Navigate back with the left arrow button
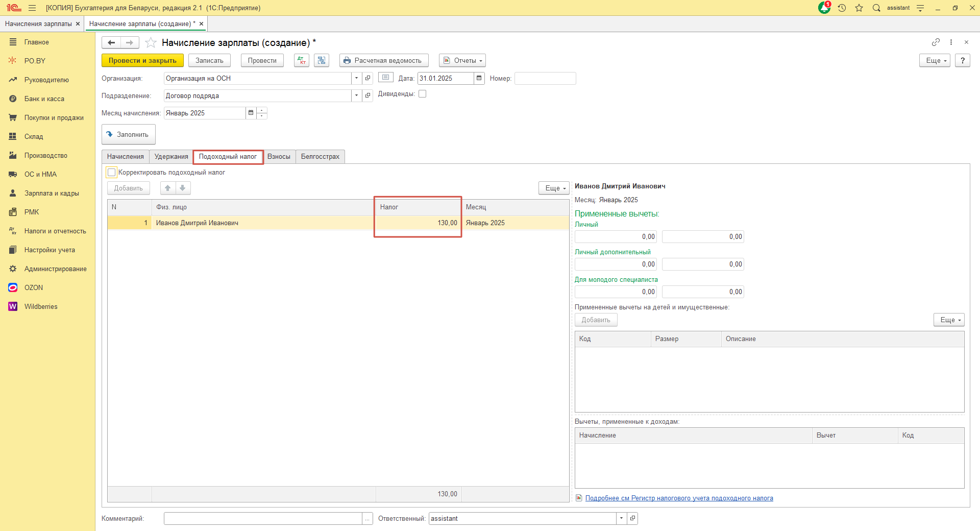 (111, 43)
